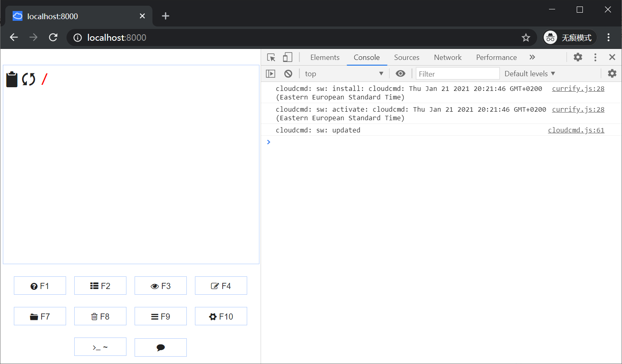
Task: Toggle the live expression eye icon
Action: (x=401, y=73)
